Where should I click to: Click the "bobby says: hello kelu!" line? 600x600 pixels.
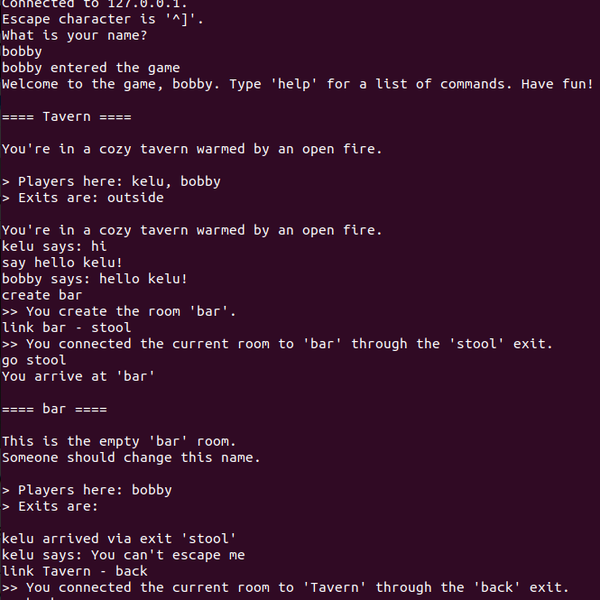coord(95,279)
